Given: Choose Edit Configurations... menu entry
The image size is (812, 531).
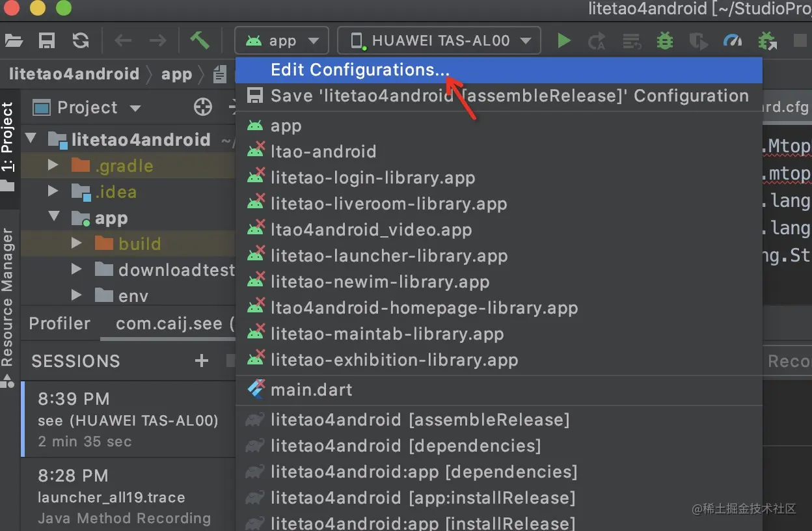Looking at the screenshot, I should (498, 70).
